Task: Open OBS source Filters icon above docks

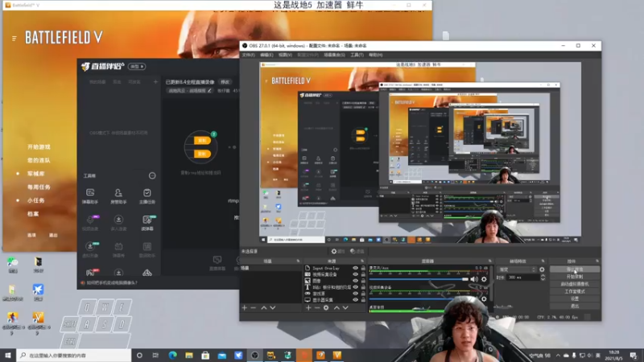Action: 353,251
